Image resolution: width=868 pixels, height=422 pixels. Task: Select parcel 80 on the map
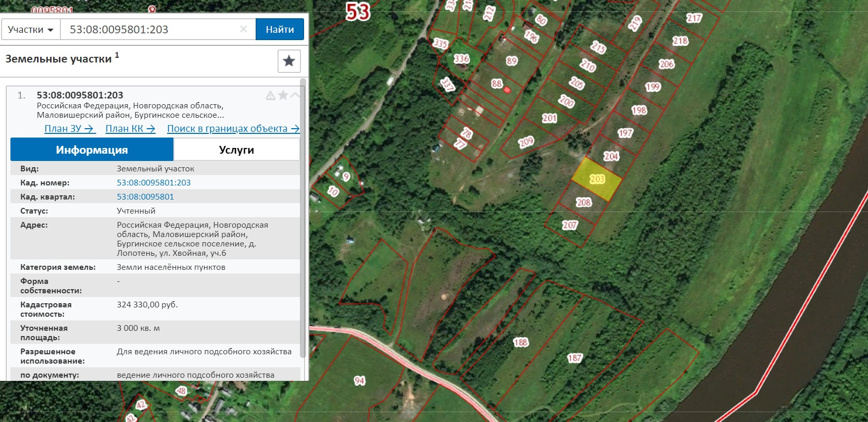point(542,20)
